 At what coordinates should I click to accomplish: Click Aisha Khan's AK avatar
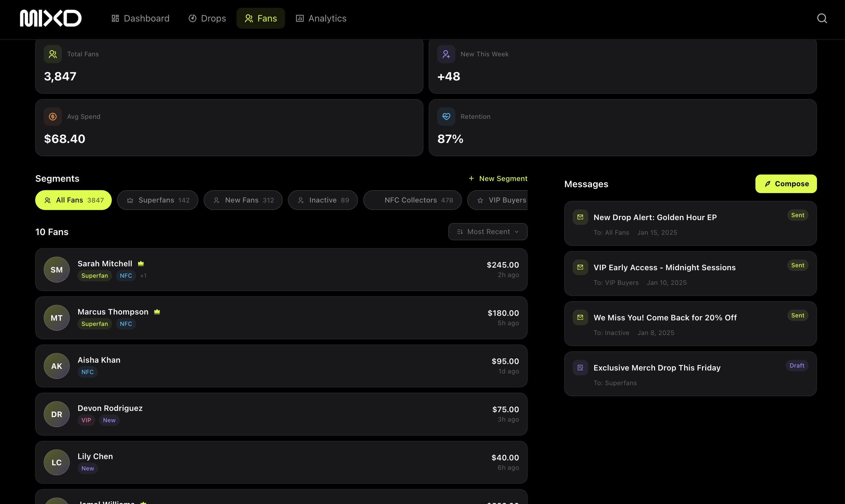[x=57, y=366]
